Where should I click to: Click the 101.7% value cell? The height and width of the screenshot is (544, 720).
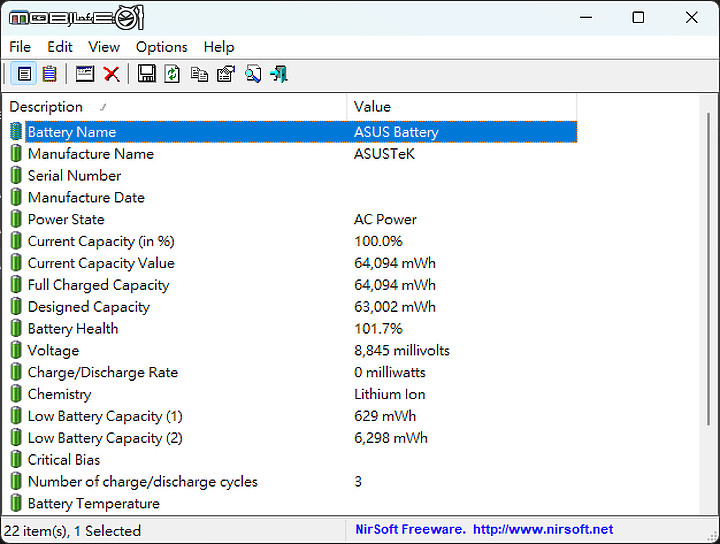(378, 329)
